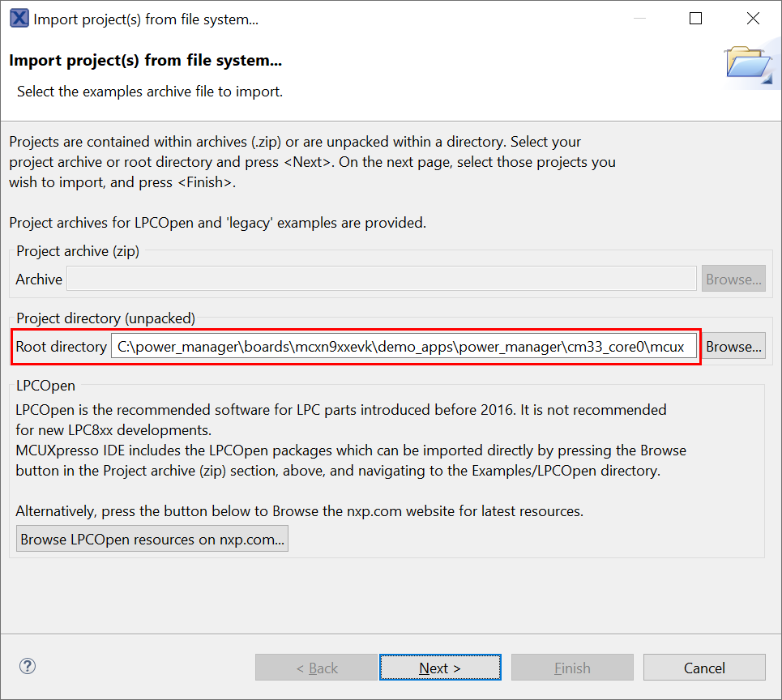
Task: Select the "Project archive (zip)" group heading
Action: pyautogui.click(x=78, y=251)
